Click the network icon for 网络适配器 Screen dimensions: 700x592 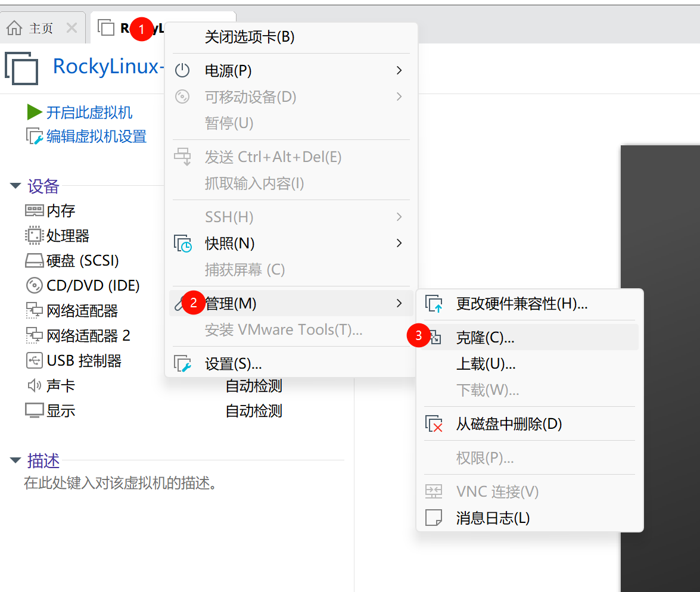(35, 311)
